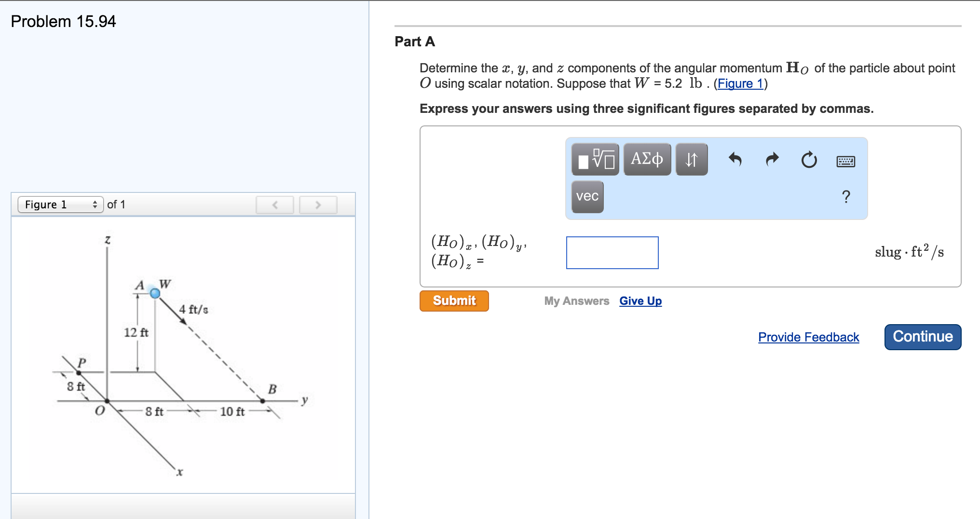Click the subscript/superscript arrows tool
The image size is (980, 519).
click(x=691, y=159)
